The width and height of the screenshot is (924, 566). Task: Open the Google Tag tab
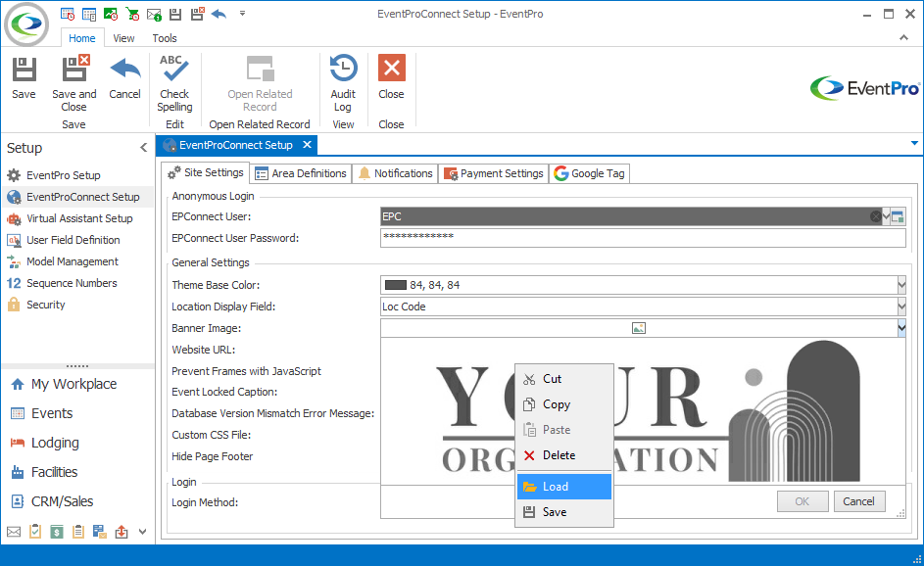tap(590, 173)
